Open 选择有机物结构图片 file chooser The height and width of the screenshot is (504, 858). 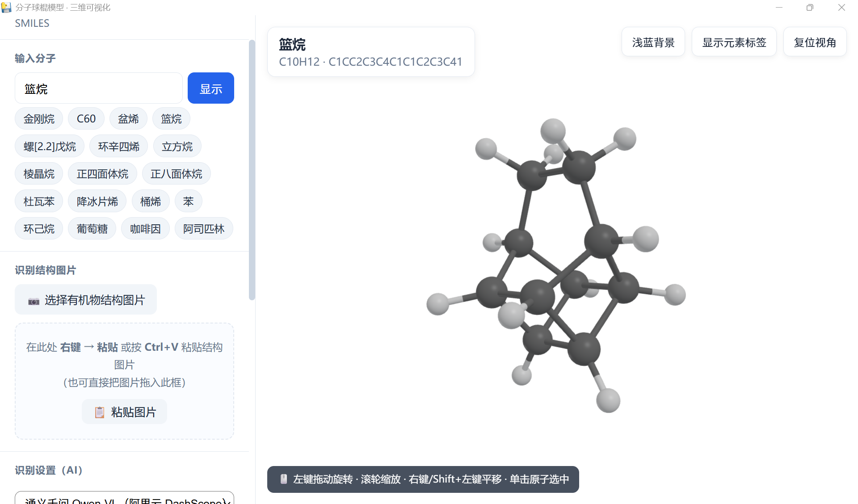pyautogui.click(x=86, y=299)
